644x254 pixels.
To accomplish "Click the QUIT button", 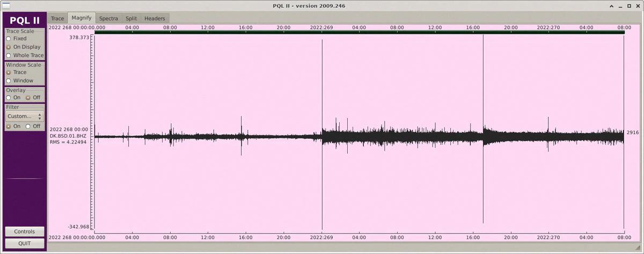I will click(25, 243).
